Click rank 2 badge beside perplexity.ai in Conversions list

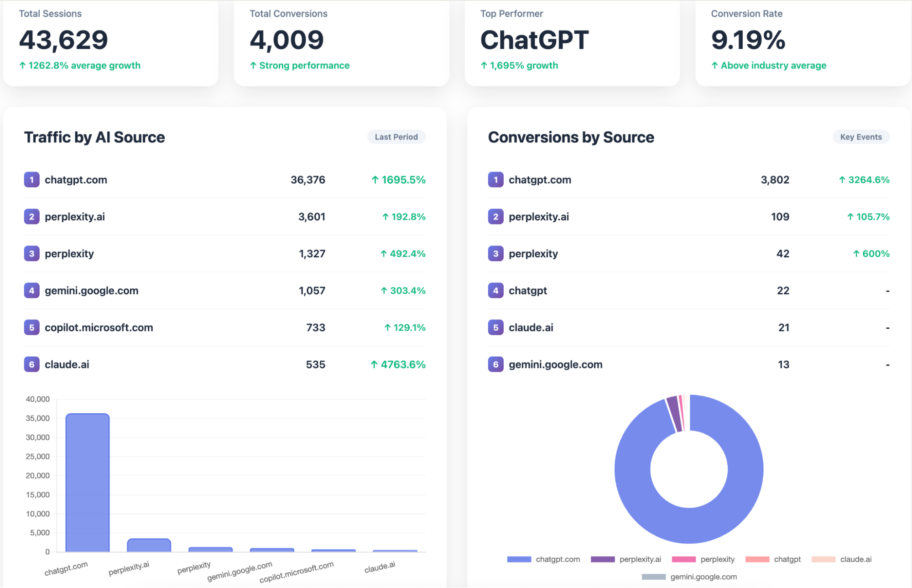(x=495, y=217)
